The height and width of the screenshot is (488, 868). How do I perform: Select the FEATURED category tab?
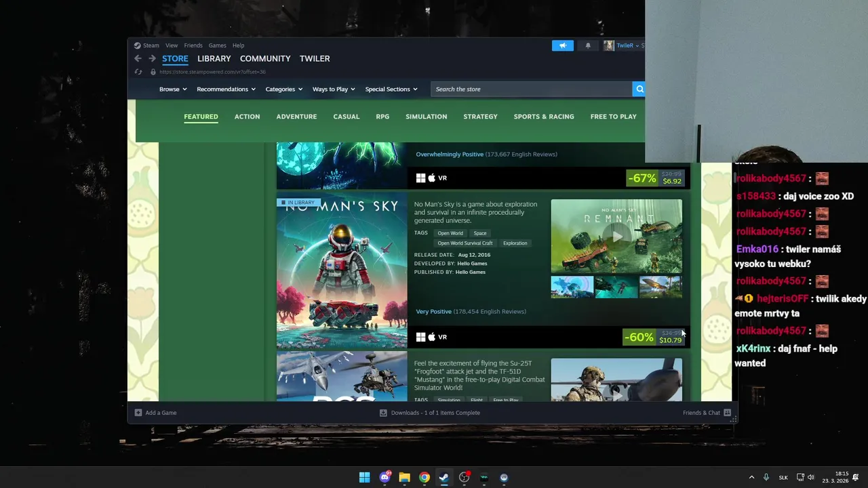click(x=201, y=117)
